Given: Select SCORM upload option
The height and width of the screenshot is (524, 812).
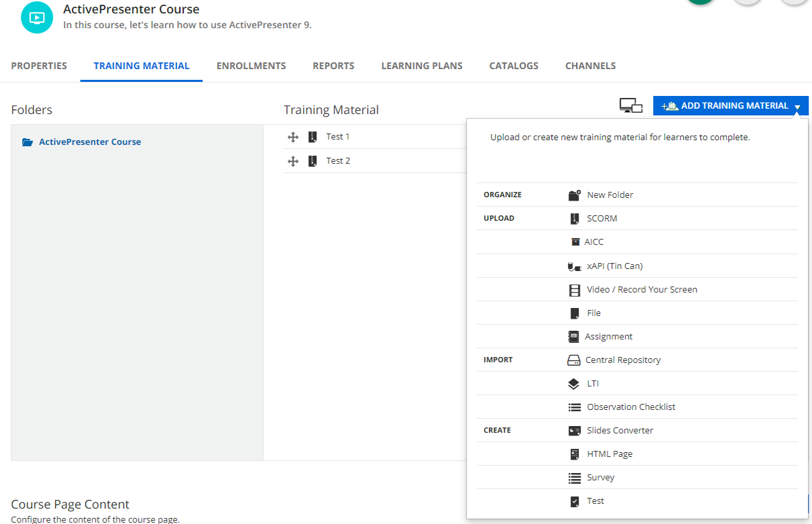Looking at the screenshot, I should [x=602, y=219].
